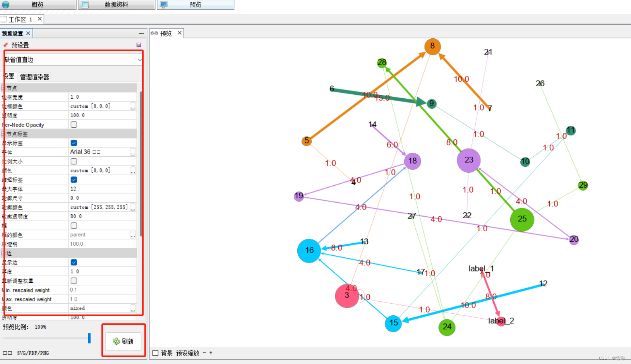Click the green node 24 in preview
This screenshot has width=631, height=364.
pyautogui.click(x=447, y=327)
